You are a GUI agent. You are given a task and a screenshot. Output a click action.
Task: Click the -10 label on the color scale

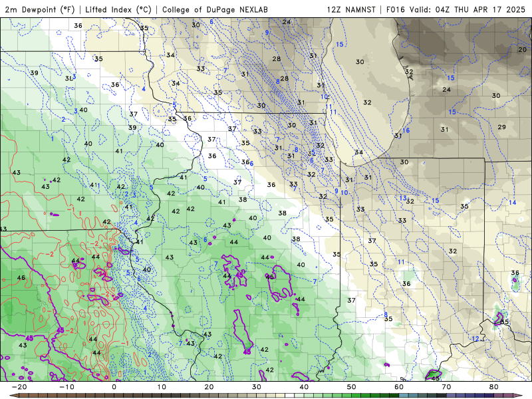66,387
